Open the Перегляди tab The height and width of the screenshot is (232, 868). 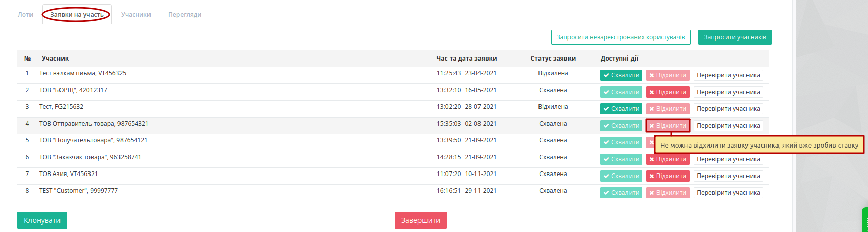[185, 14]
